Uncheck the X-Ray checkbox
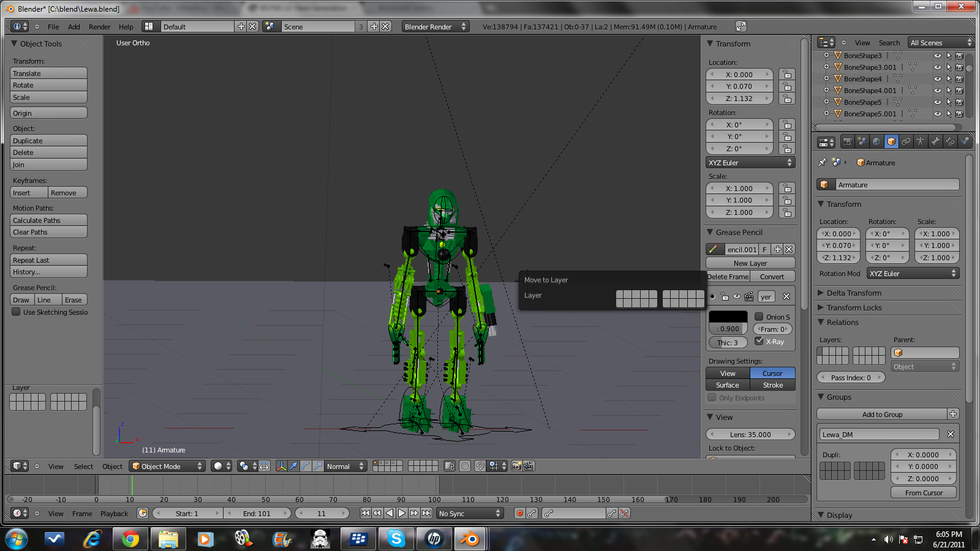The height and width of the screenshot is (551, 980). pyautogui.click(x=759, y=342)
